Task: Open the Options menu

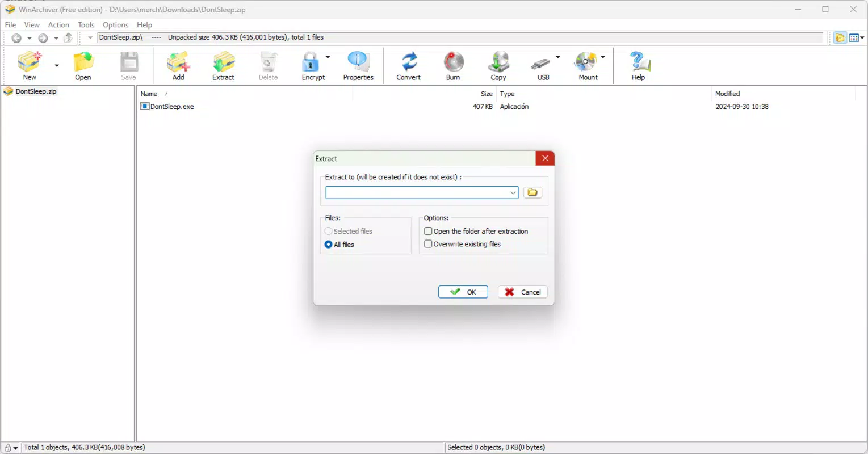Action: tap(116, 25)
